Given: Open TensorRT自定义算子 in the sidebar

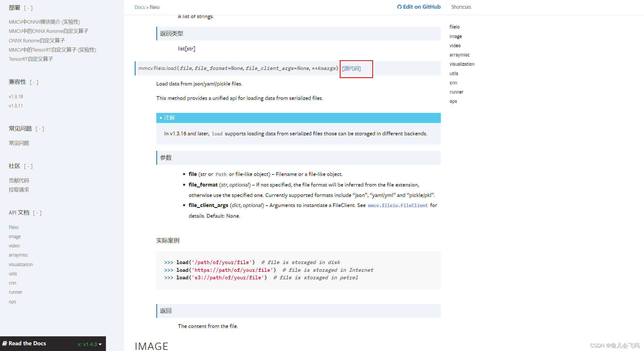Looking at the screenshot, I should click(31, 59).
